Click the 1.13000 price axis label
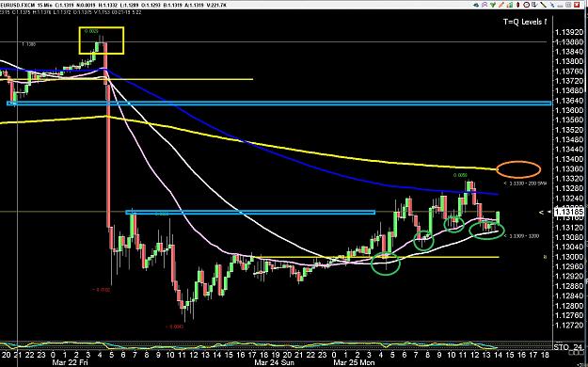Image resolution: width=588 pixels, height=367 pixels. coord(568,257)
